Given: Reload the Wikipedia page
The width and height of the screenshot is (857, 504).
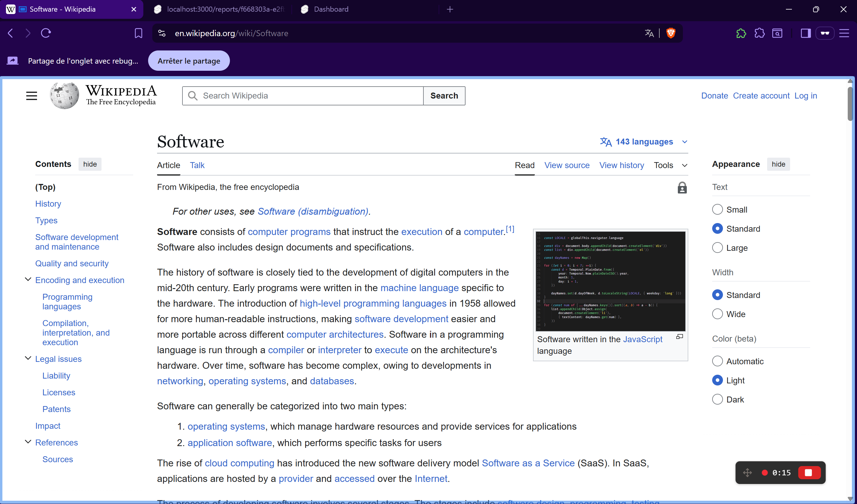Looking at the screenshot, I should pos(46,33).
